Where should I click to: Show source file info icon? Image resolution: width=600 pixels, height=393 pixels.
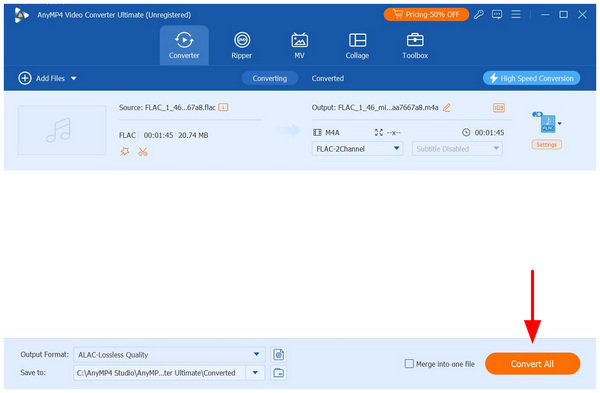pos(223,108)
